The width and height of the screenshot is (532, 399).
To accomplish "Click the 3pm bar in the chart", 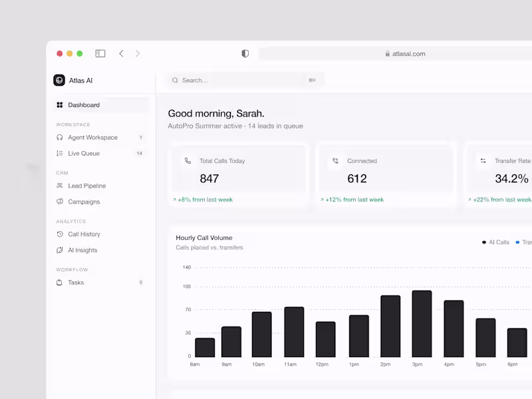I will point(422,324).
